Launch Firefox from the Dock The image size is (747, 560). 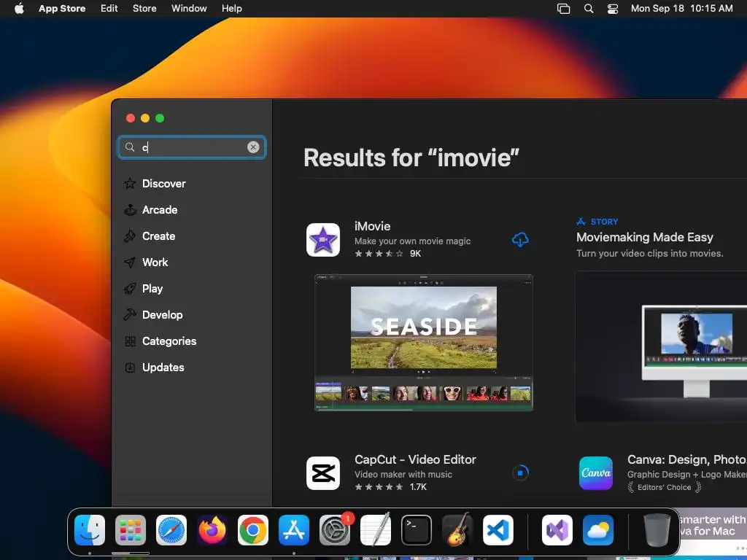tap(212, 530)
